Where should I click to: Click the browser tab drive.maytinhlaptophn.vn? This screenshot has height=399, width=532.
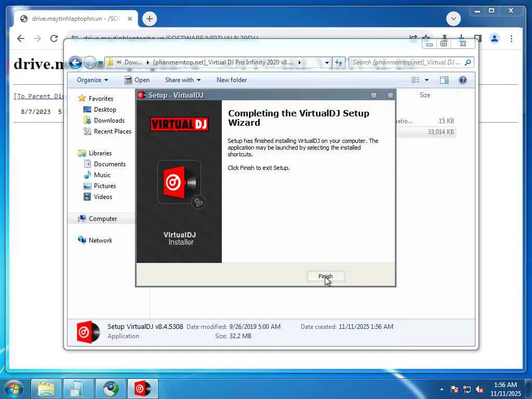click(x=76, y=19)
